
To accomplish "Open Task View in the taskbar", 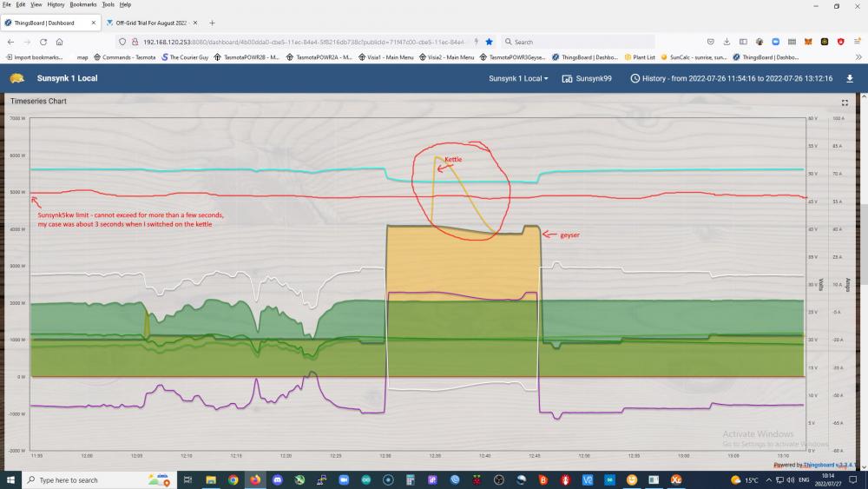I will click(x=187, y=479).
